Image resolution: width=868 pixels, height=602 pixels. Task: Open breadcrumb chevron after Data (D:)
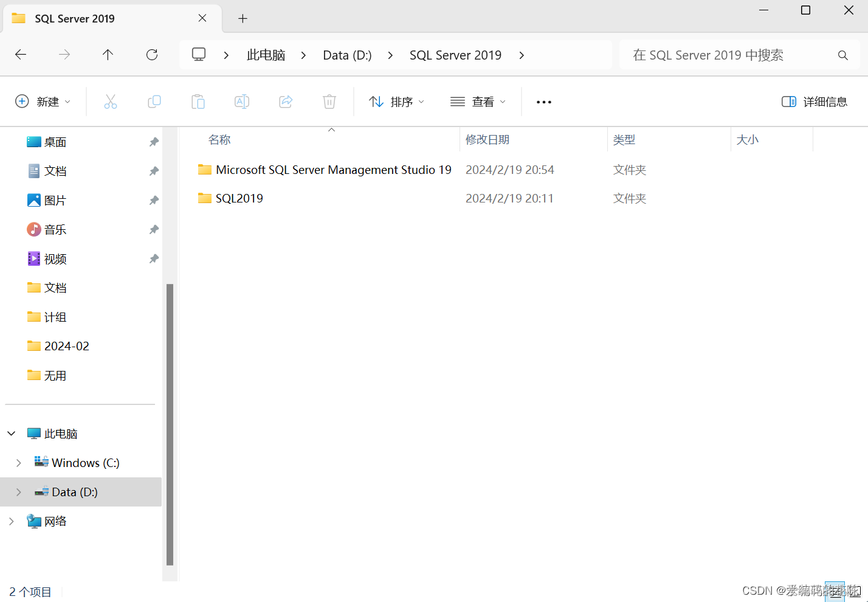coord(390,55)
